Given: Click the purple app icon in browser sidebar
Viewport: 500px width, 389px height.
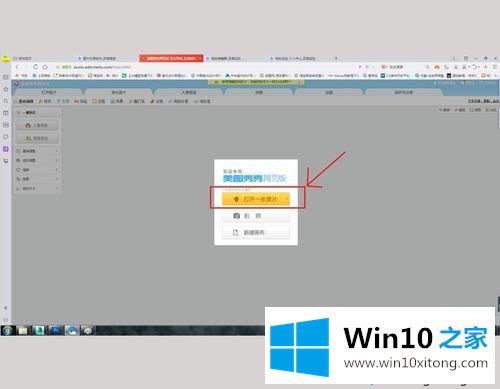Looking at the screenshot, I should coord(6,149).
